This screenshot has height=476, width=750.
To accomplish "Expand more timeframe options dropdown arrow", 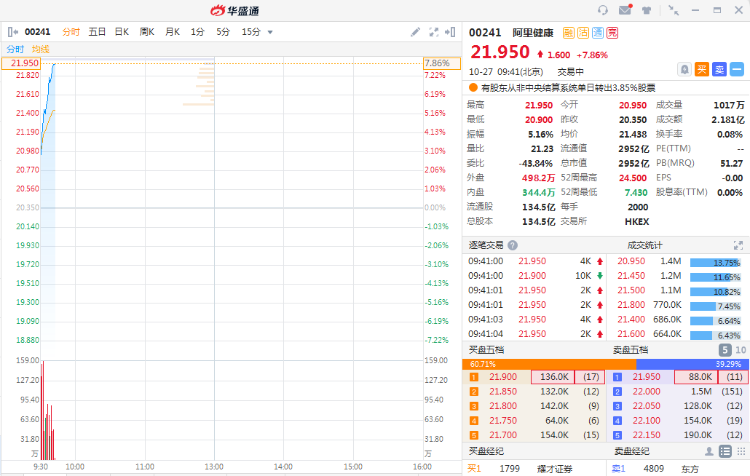I will tap(270, 32).
